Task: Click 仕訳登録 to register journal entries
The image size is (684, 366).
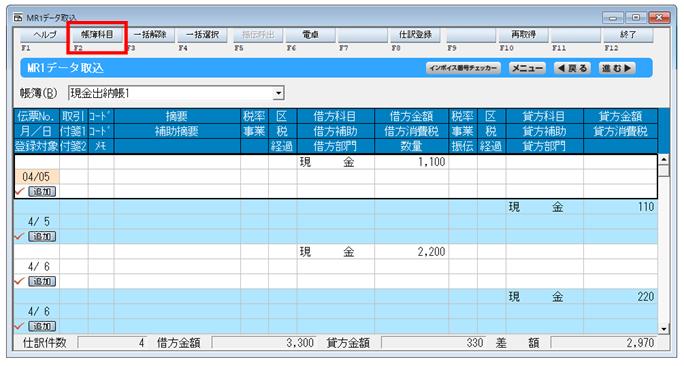Action: [x=415, y=34]
